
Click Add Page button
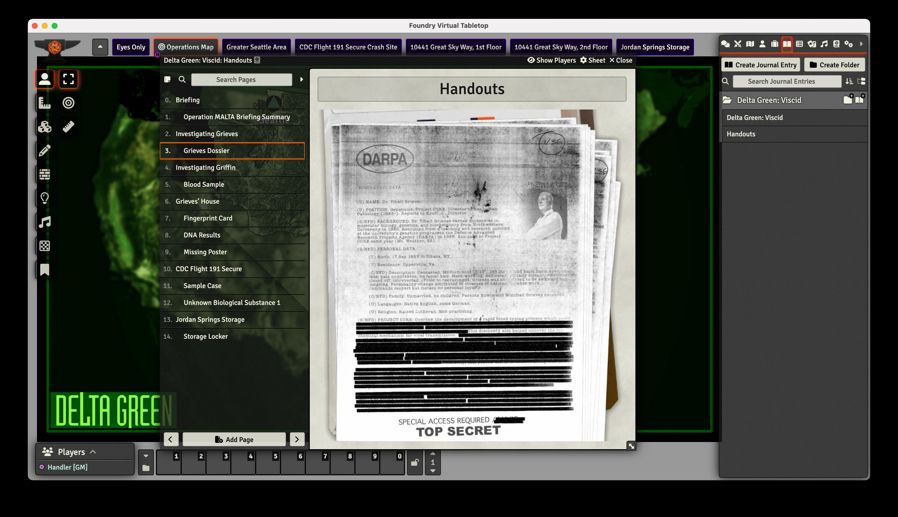click(234, 439)
